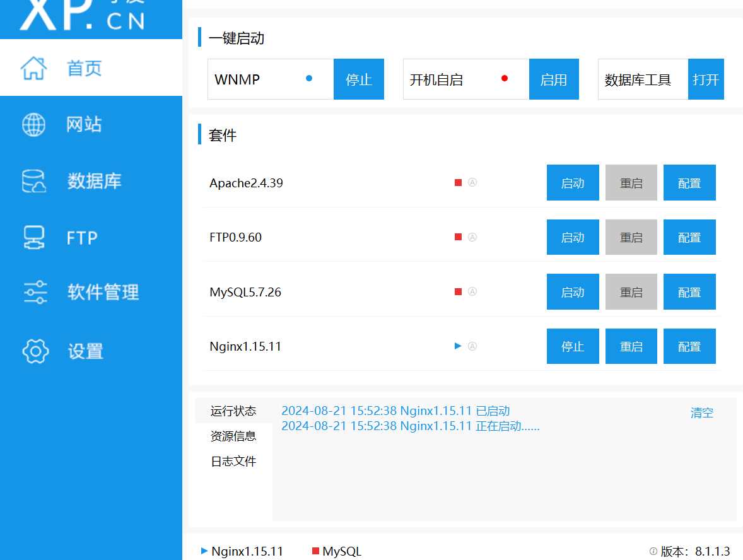Viewport: 743px width, 560px height.
Task: Click the database cloud icon
Action: click(34, 181)
